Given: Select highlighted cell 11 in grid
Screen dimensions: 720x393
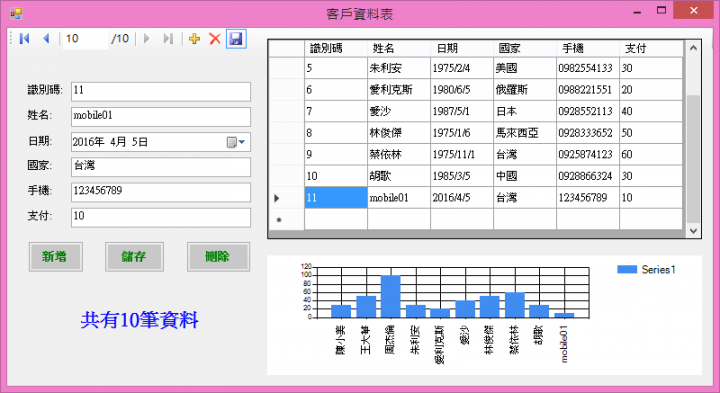Looking at the screenshot, I should tap(336, 198).
